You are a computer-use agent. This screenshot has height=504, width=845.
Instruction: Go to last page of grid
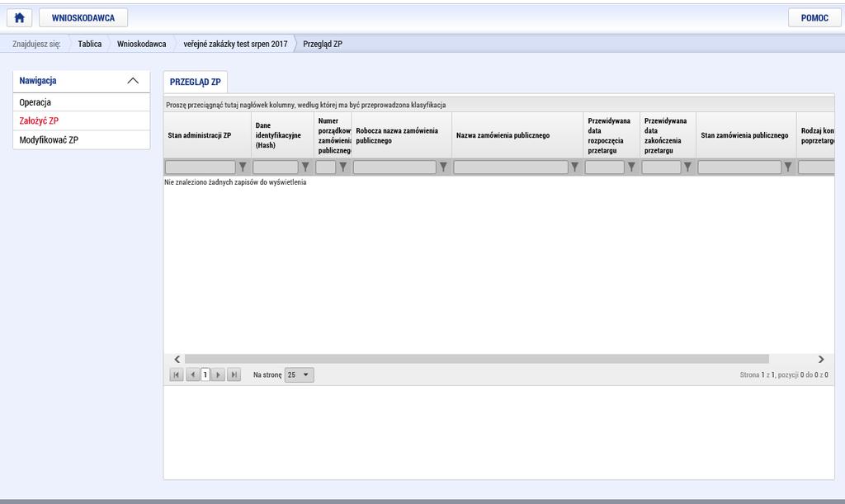[234, 374]
